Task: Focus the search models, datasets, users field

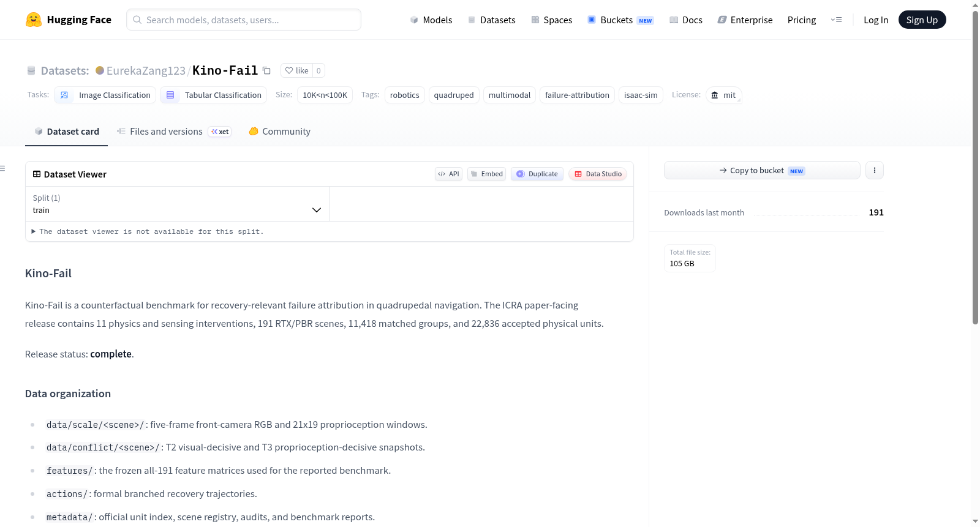Action: (x=244, y=20)
